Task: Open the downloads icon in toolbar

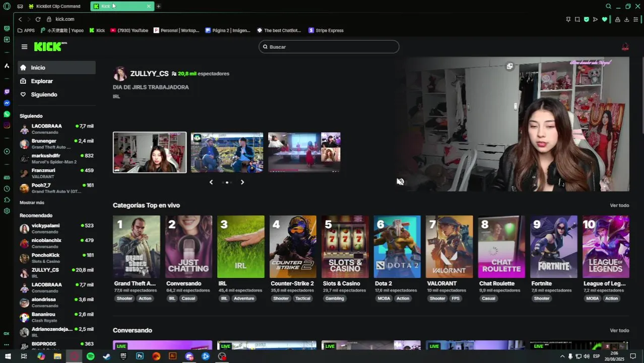Action: [x=626, y=19]
